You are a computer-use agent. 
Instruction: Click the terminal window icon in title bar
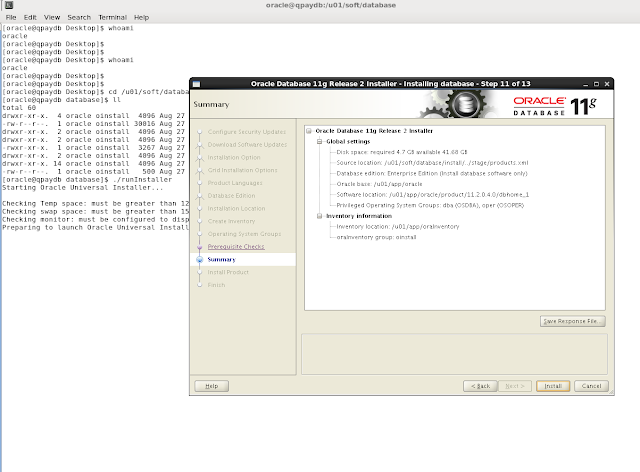(x=9, y=5)
